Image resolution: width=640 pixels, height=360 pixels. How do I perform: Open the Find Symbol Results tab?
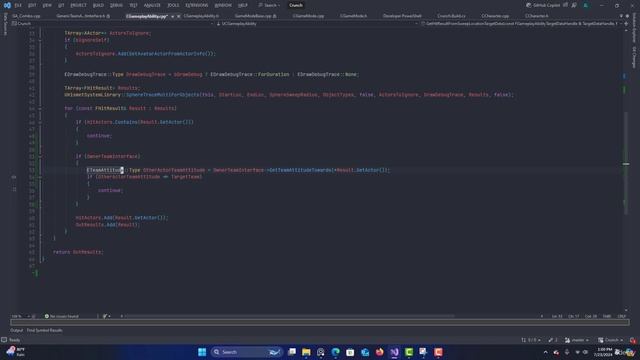(44, 330)
